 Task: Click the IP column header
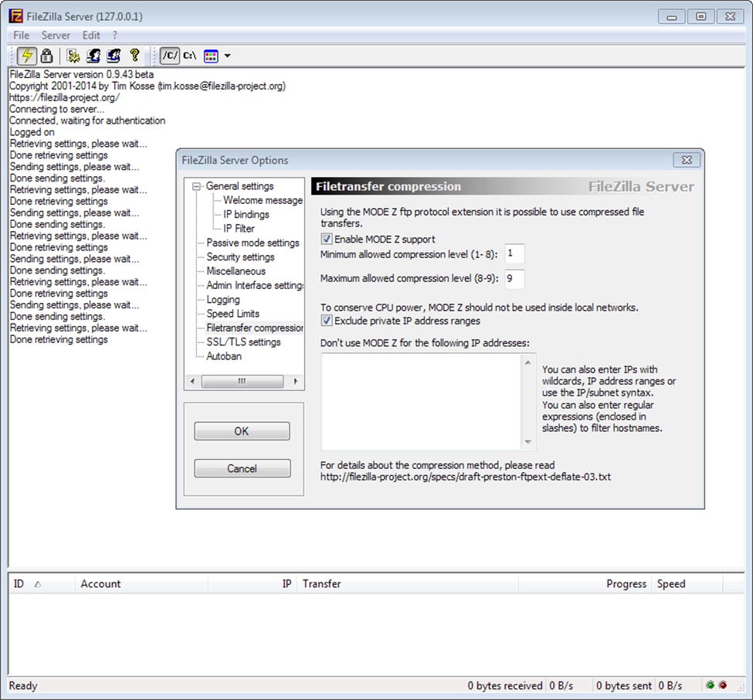[x=253, y=584]
